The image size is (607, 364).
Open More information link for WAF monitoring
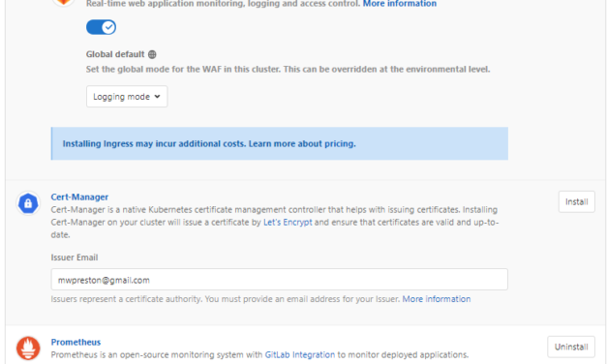tap(400, 4)
